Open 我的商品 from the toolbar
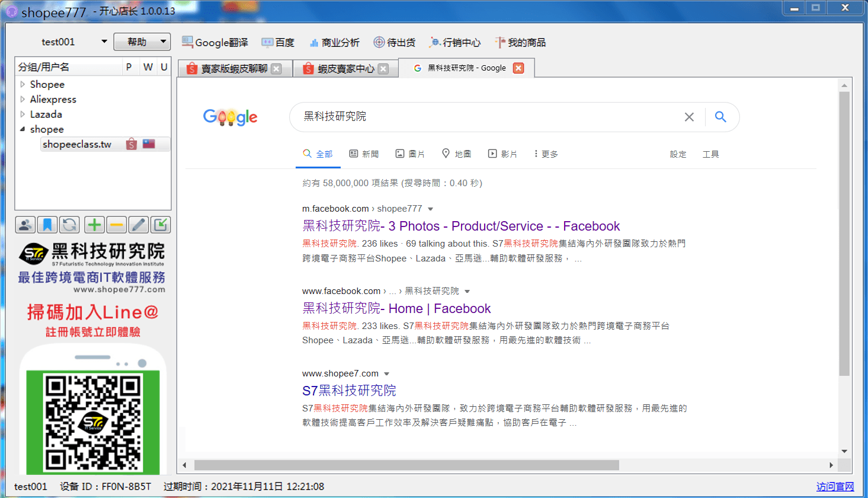Viewport: 868px width, 498px height. point(521,42)
